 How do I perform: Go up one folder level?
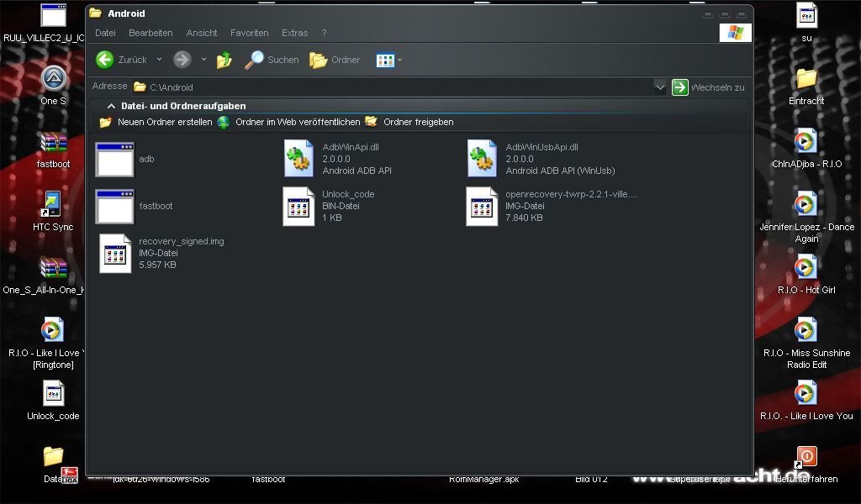(224, 60)
